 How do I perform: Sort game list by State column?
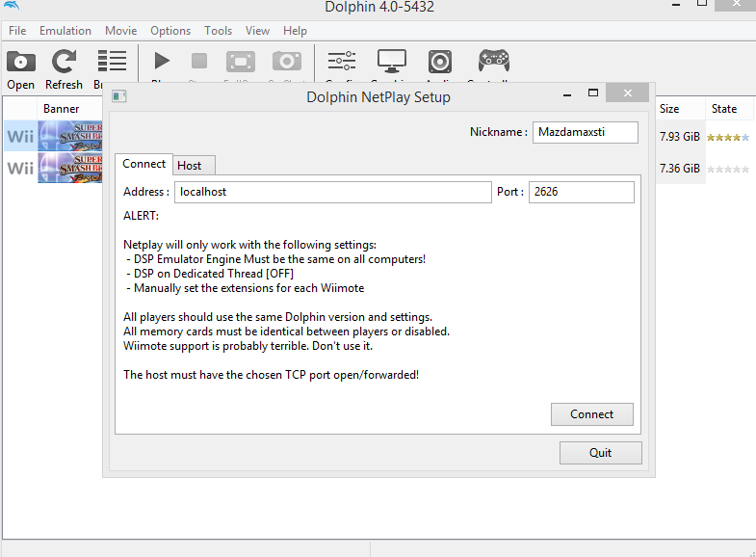(x=729, y=109)
